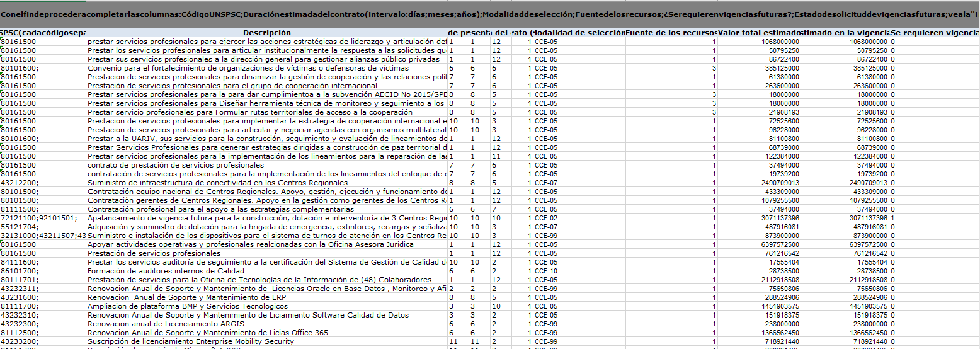Select UNSPSC code cell 55121704;
Image resolution: width=980 pixels, height=349 pixels.
click(x=43, y=226)
